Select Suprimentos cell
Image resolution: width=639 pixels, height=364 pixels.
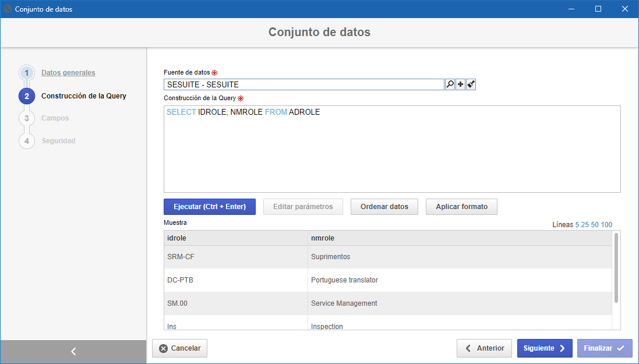coord(460,257)
